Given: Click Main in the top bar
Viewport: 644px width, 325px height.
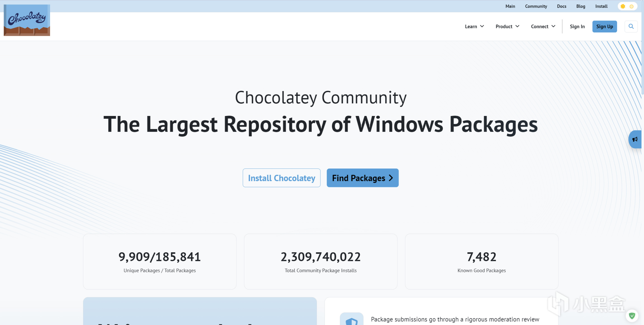Looking at the screenshot, I should pyautogui.click(x=510, y=6).
